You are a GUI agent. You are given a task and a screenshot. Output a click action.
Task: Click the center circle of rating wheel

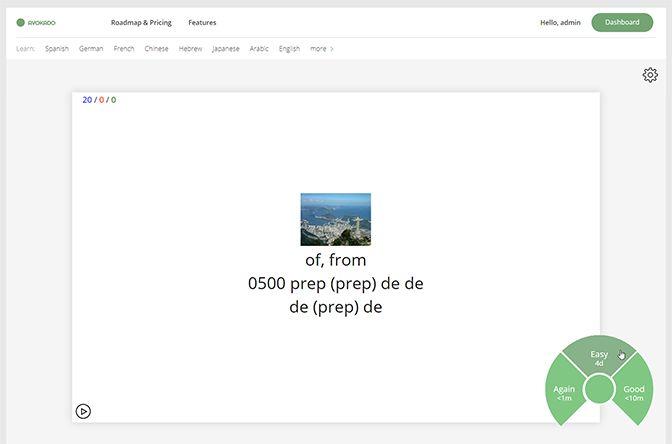click(598, 389)
